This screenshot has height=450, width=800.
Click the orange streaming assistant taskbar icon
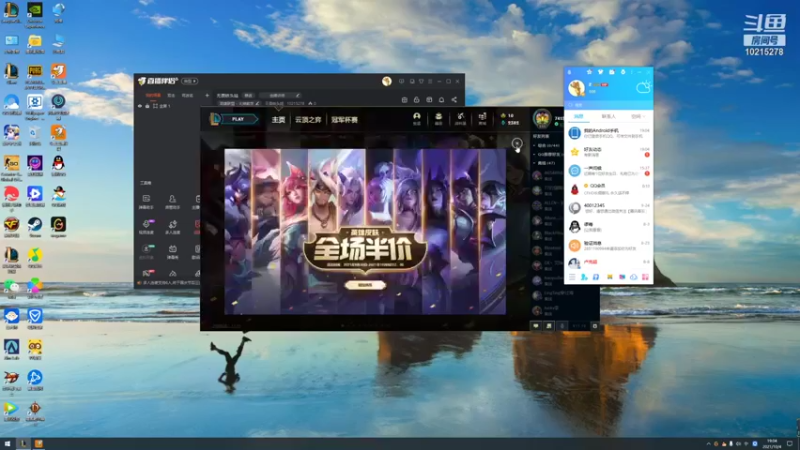(x=39, y=444)
